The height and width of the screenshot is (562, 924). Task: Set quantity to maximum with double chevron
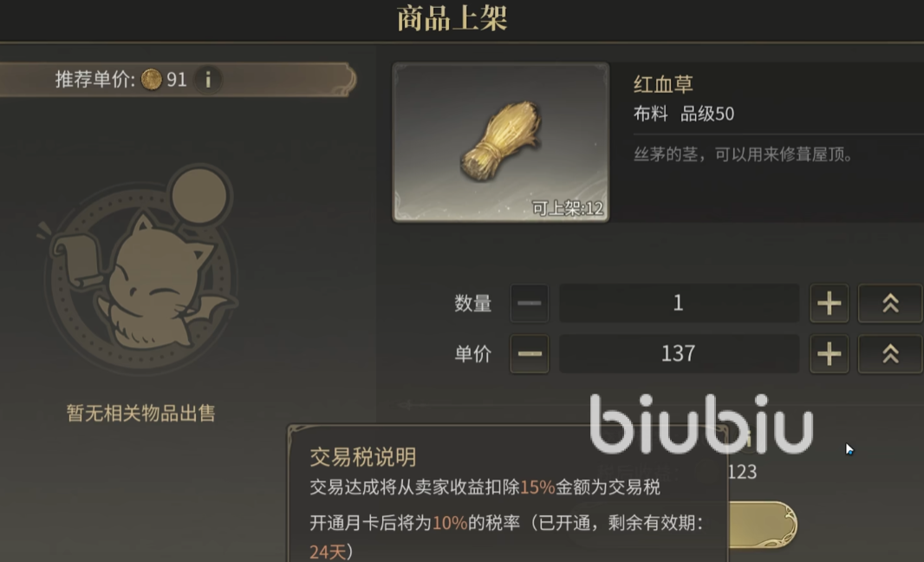pyautogui.click(x=890, y=303)
